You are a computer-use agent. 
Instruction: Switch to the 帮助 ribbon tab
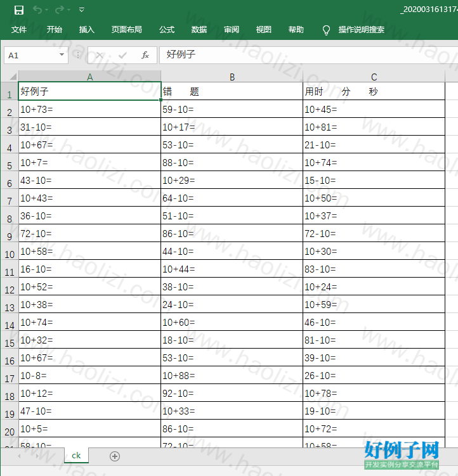296,29
